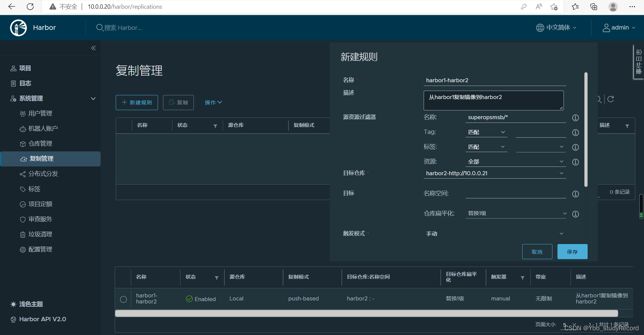The height and width of the screenshot is (335, 644).
Task: Show info icon for 仓库扁平化
Action: (x=576, y=214)
